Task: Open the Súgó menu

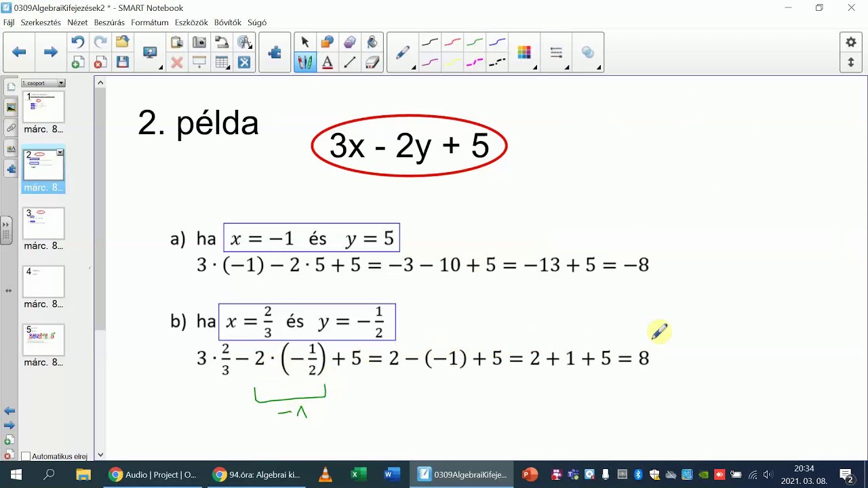Action: pyautogui.click(x=257, y=22)
